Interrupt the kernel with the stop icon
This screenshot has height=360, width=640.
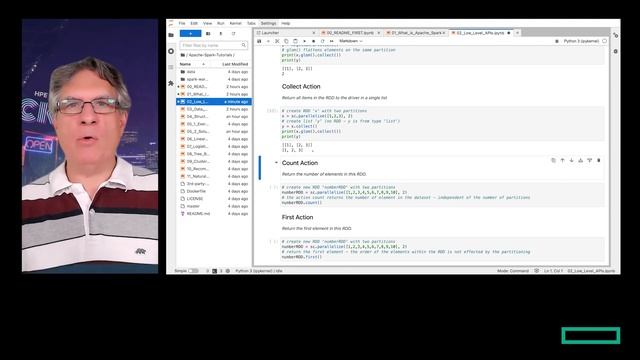[x=313, y=41]
